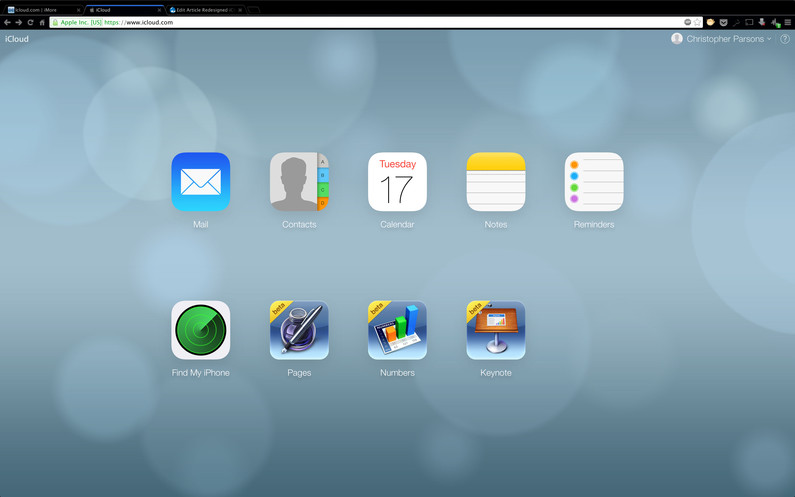The image size is (795, 497).
Task: Click the browser home button
Action: pyautogui.click(x=42, y=22)
